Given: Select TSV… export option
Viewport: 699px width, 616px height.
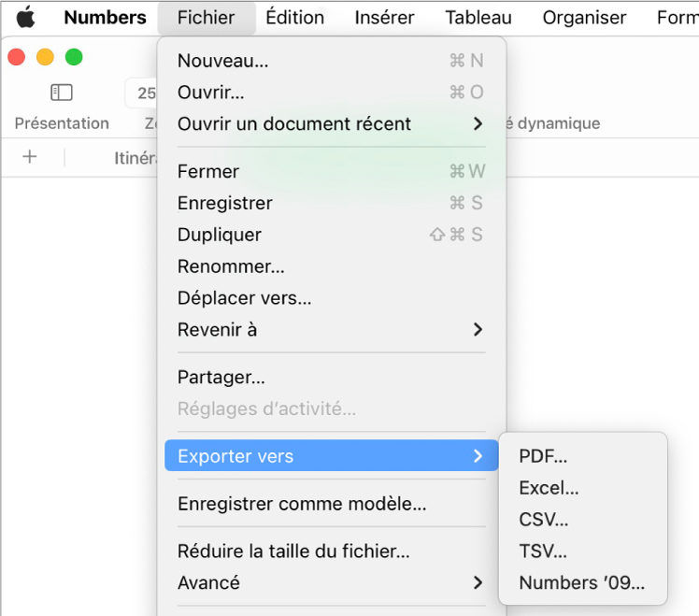Looking at the screenshot, I should click(543, 552).
